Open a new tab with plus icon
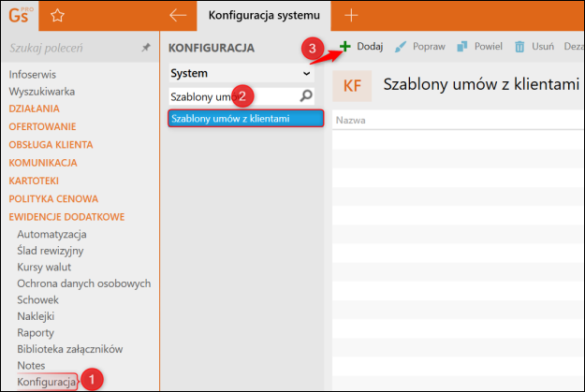Screen dimensions: 585x392 [x=352, y=15]
